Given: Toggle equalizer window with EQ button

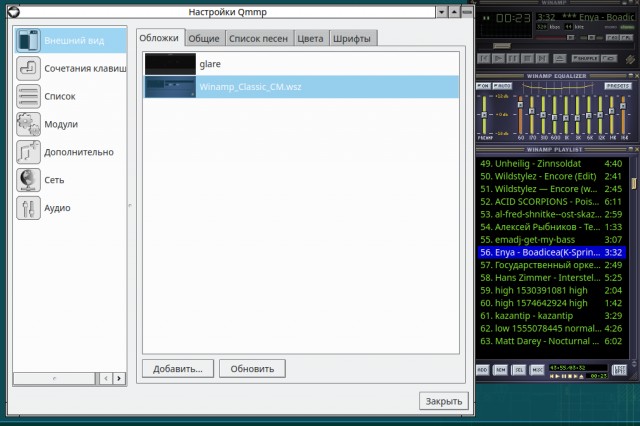Looking at the screenshot, I should point(612,38).
